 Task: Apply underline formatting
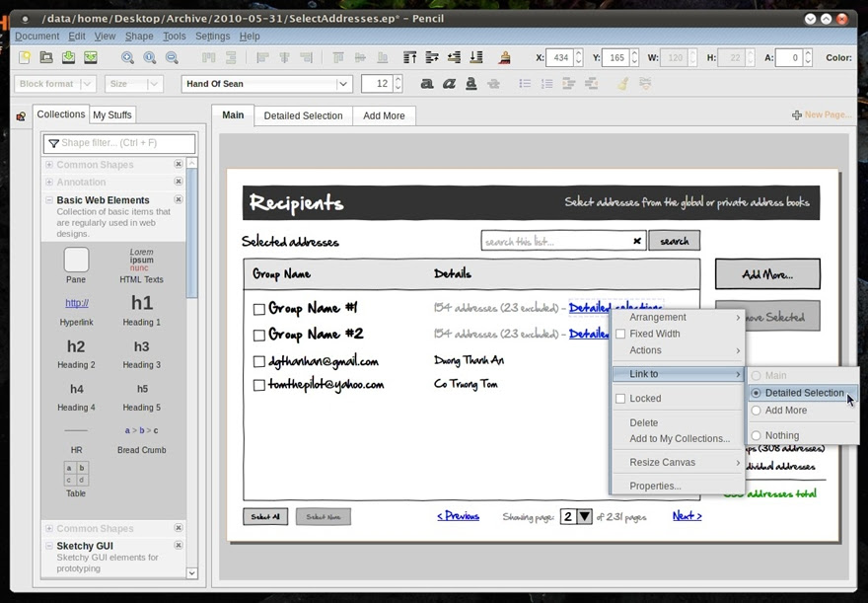pyautogui.click(x=471, y=83)
